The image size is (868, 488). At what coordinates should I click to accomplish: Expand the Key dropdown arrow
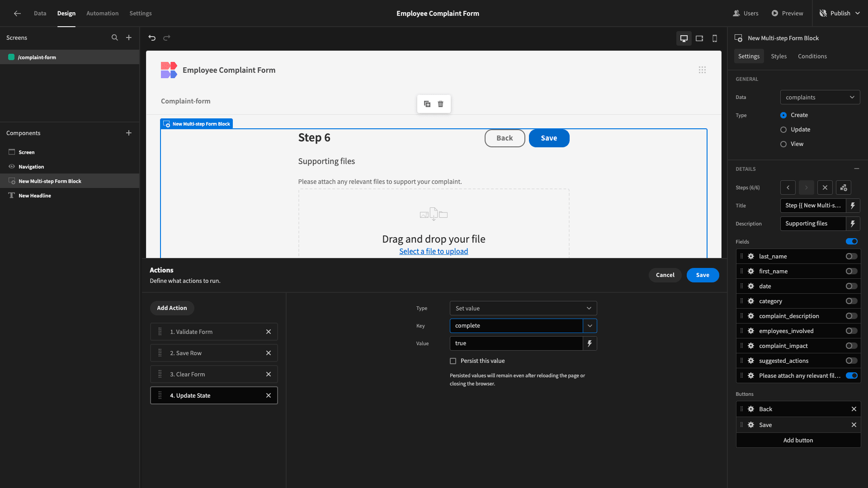point(590,326)
